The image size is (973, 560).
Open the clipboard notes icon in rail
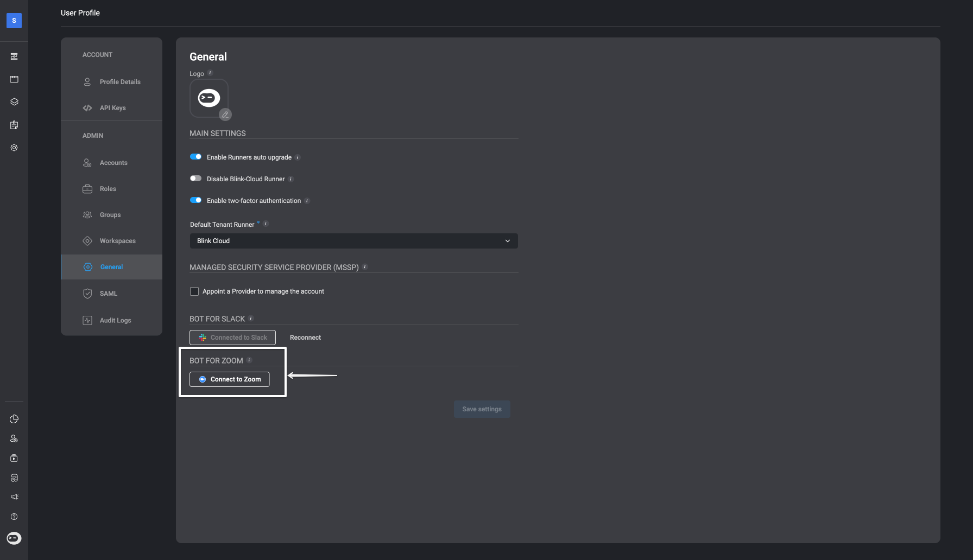[x=14, y=125]
